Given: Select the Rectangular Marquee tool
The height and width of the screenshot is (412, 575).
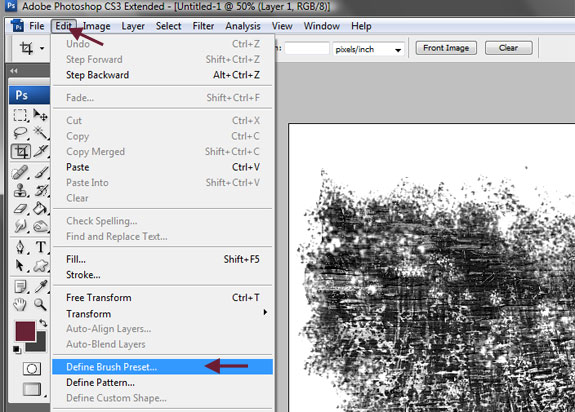Looking at the screenshot, I should click(20, 115).
